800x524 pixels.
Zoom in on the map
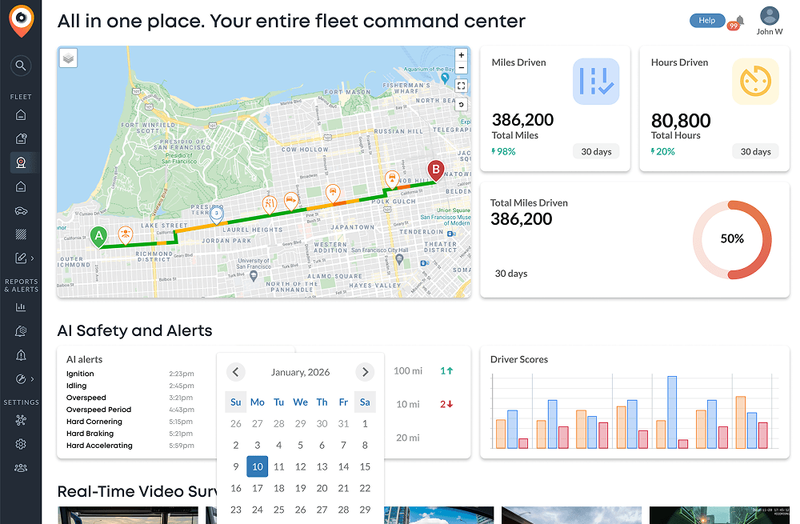461,56
